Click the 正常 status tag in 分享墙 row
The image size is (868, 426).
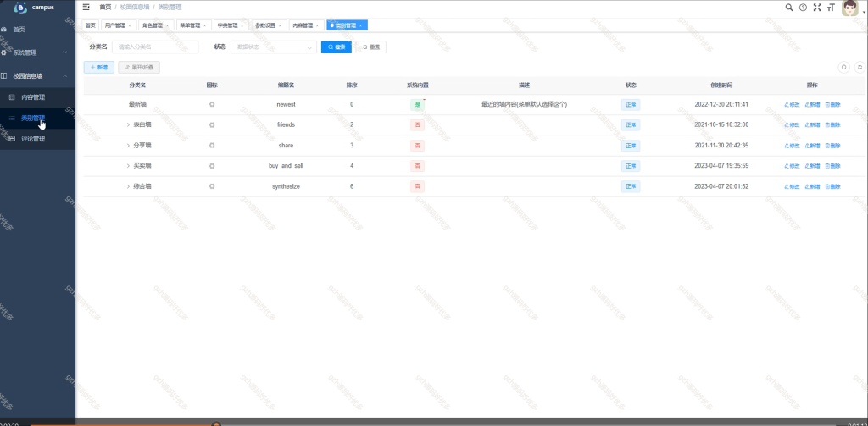[x=631, y=146]
